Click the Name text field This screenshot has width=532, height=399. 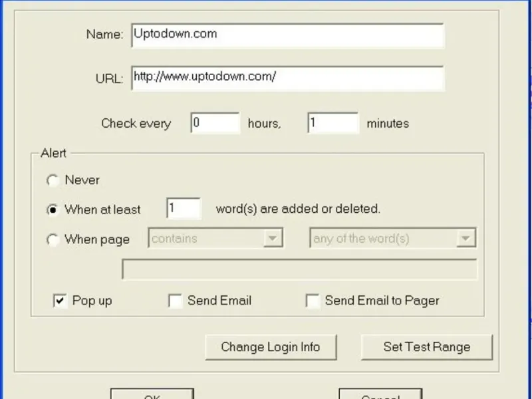288,36
